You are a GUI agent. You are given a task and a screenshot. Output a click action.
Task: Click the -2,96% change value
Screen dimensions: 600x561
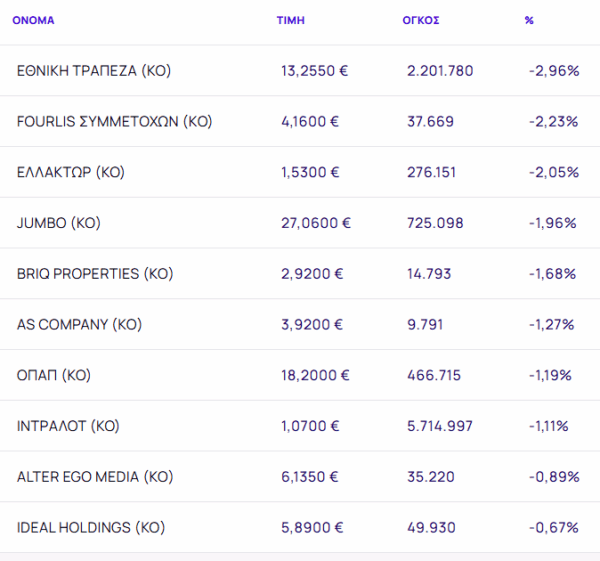[x=552, y=71]
